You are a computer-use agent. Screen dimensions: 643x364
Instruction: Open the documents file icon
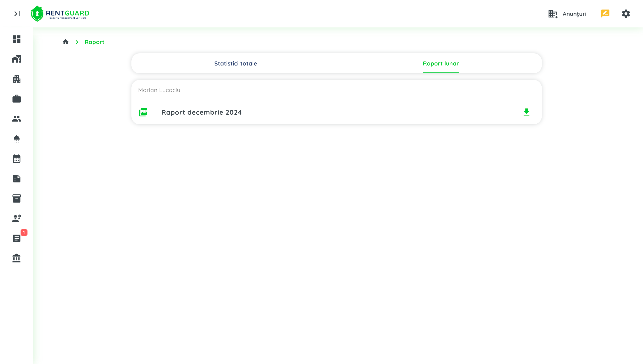pos(17,179)
